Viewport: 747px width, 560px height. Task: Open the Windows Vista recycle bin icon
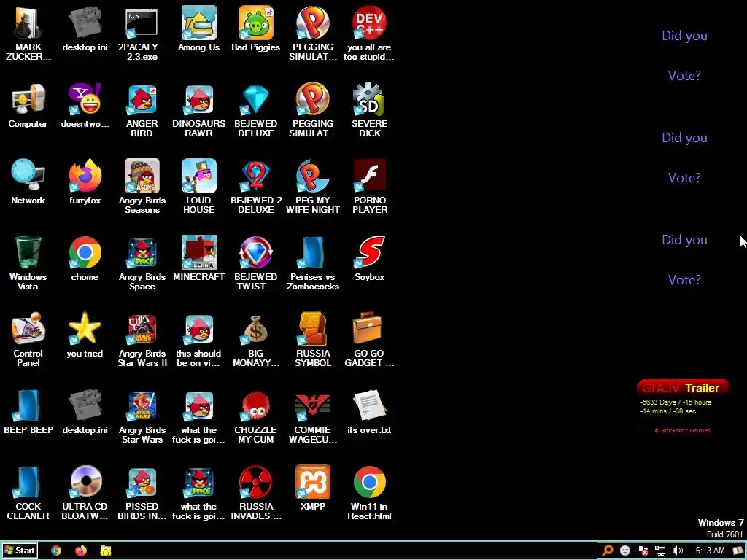click(x=28, y=263)
